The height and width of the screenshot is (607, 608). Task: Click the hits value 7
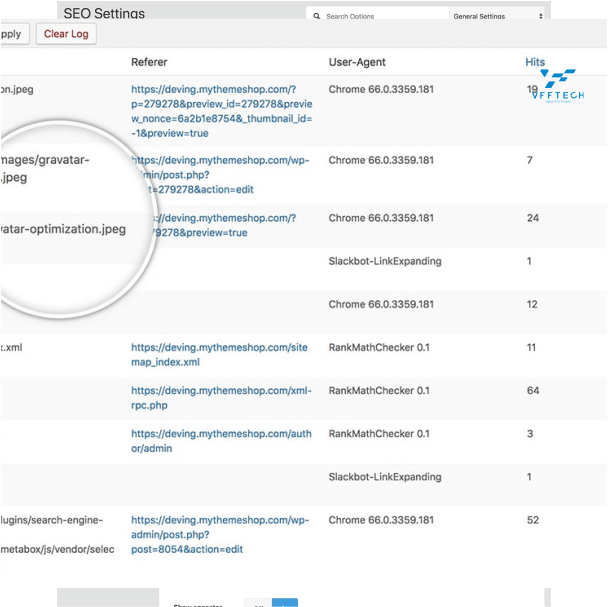[x=529, y=160]
